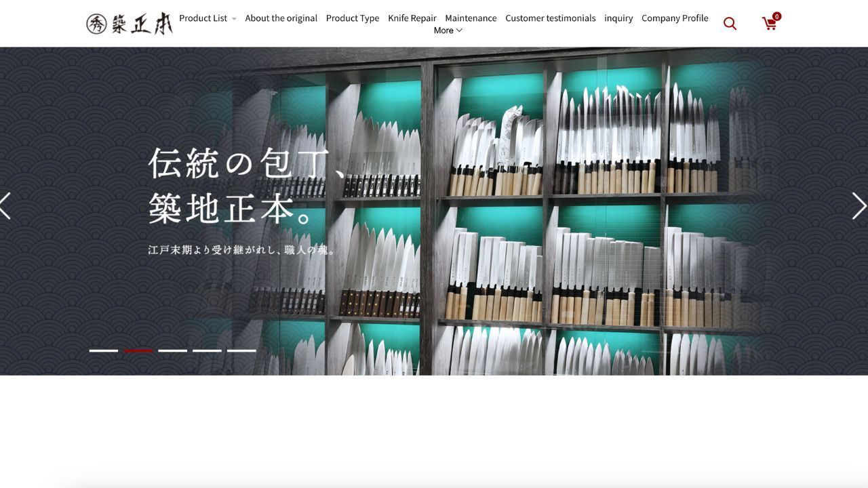The width and height of the screenshot is (868, 488).
Task: View Customer testimonials
Action: click(x=551, y=18)
